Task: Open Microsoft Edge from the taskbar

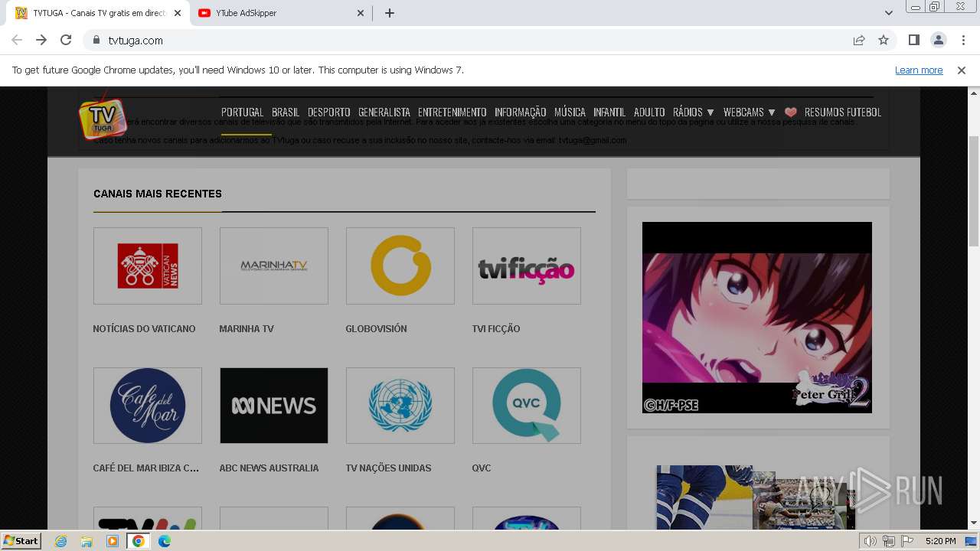Action: (165, 541)
